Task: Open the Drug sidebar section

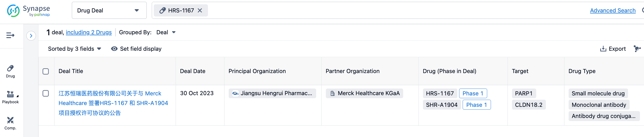Action: [10, 71]
